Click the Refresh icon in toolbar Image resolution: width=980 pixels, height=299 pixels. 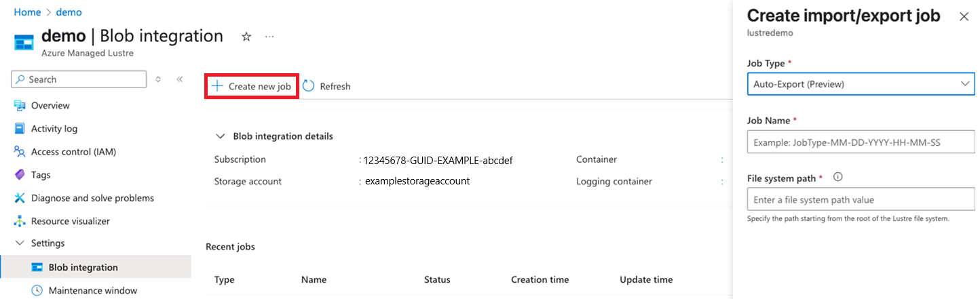(309, 86)
